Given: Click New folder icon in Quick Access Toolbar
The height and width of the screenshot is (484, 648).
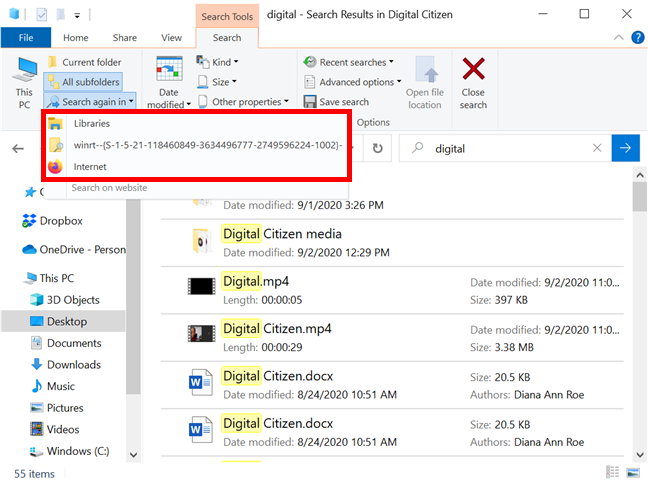Looking at the screenshot, I should 61,15.
